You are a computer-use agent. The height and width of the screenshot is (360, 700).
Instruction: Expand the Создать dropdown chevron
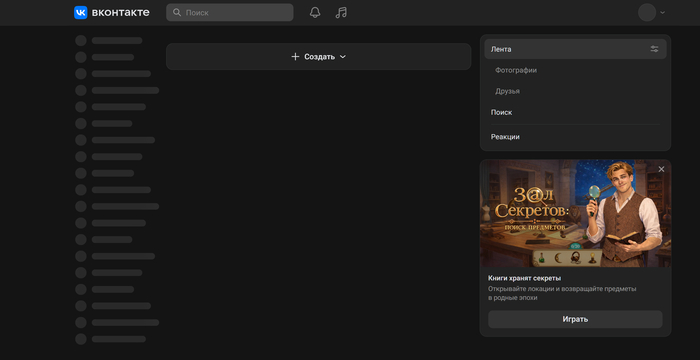343,57
